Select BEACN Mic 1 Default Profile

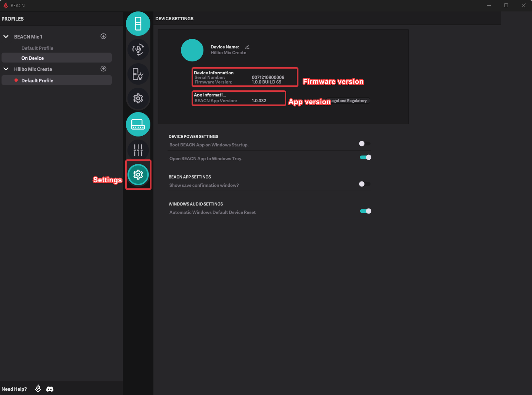pos(37,48)
